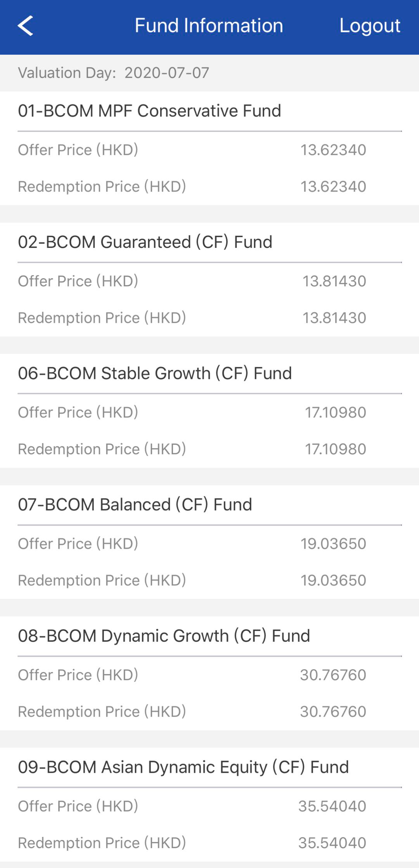Select Offer Price label under Guaranteed Fund
Image resolution: width=419 pixels, height=868 pixels.
(78, 281)
